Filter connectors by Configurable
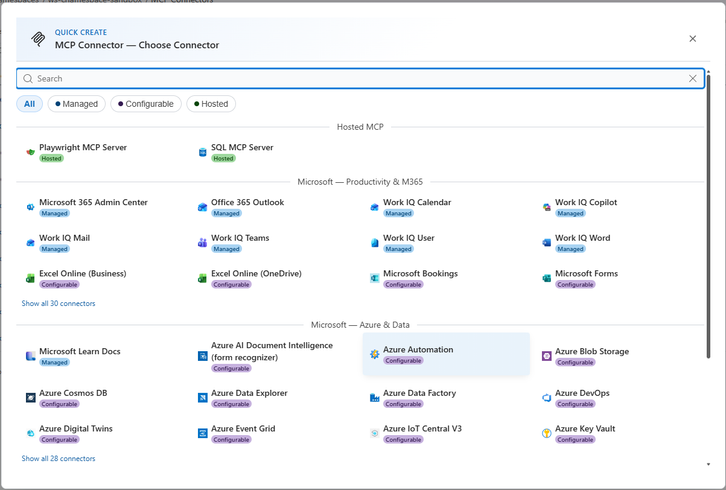 tap(146, 104)
